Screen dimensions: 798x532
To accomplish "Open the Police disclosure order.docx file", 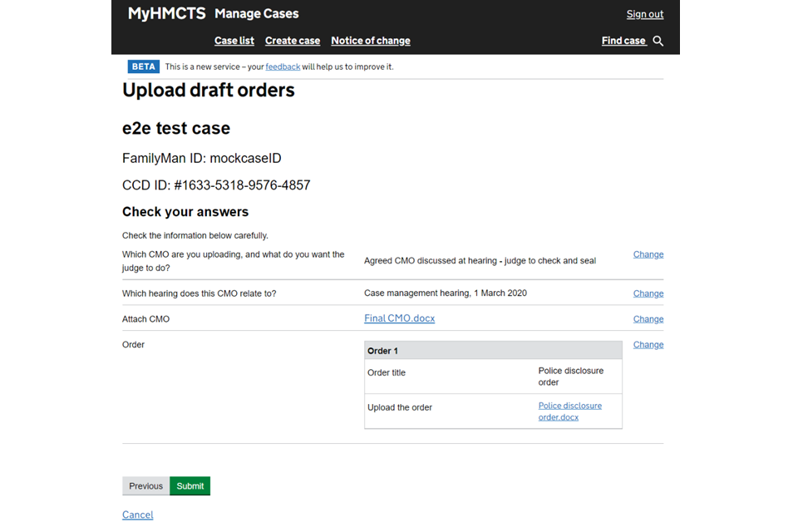I will pos(569,411).
